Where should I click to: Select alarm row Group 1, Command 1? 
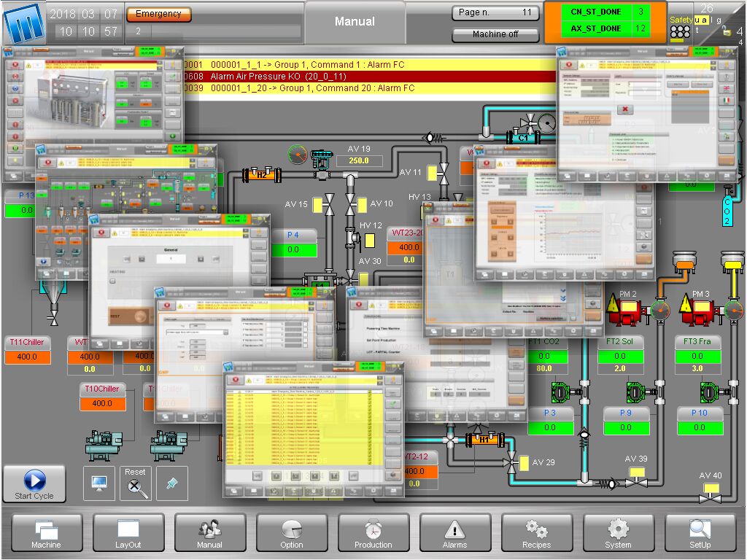370,65
